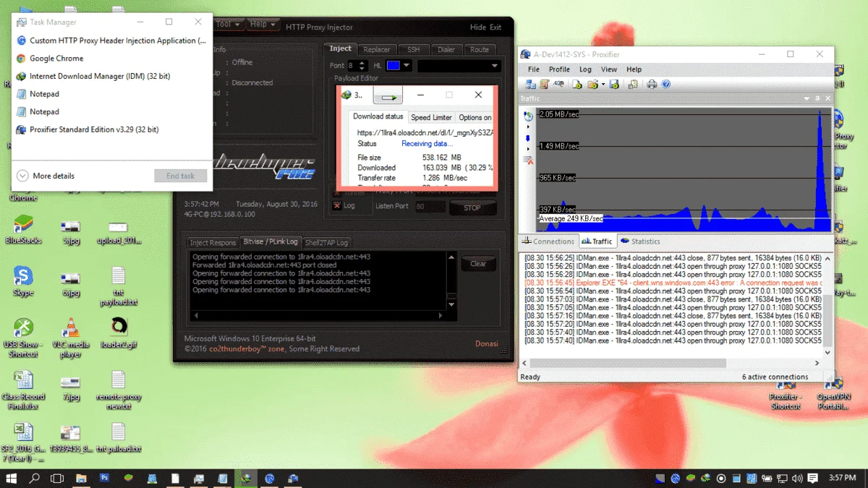Screen dimensions: 868x488
Task: Expand small arrow below traffic clock icon
Action: 528,127
